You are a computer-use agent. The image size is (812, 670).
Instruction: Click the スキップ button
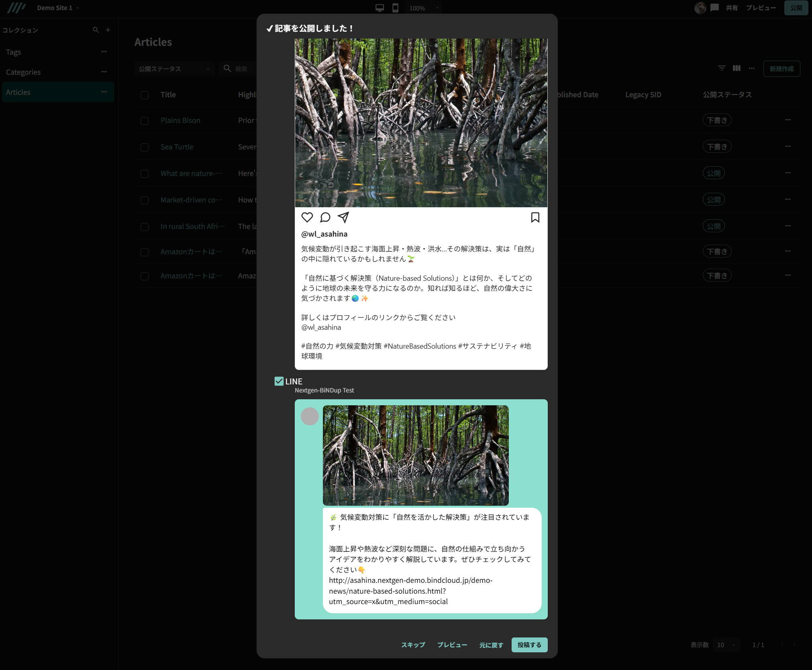[x=413, y=645]
